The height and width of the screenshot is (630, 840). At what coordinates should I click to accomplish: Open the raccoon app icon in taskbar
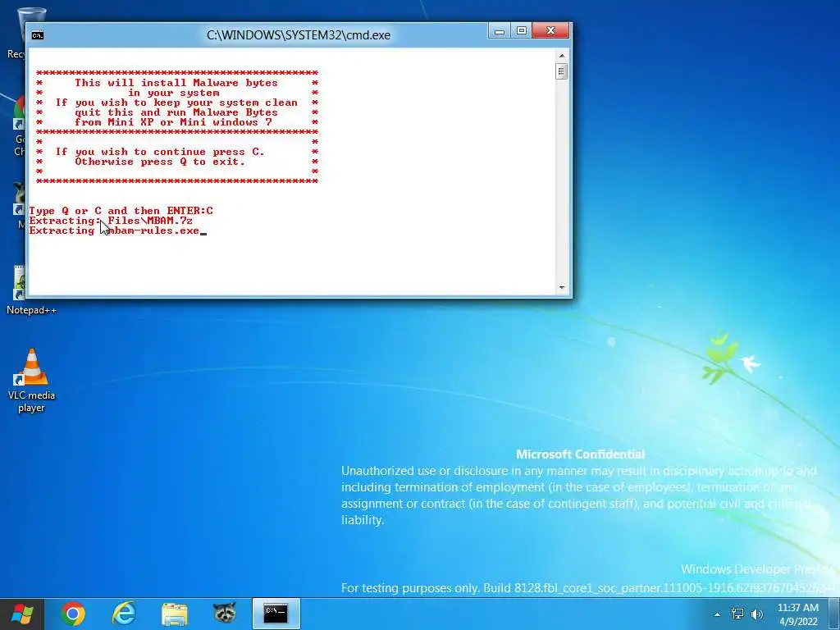225,614
